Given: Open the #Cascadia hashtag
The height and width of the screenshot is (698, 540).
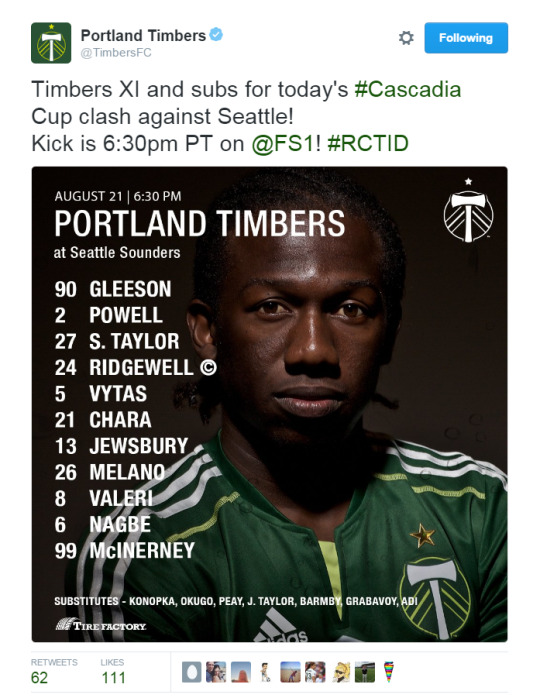Looking at the screenshot, I should pyautogui.click(x=407, y=89).
